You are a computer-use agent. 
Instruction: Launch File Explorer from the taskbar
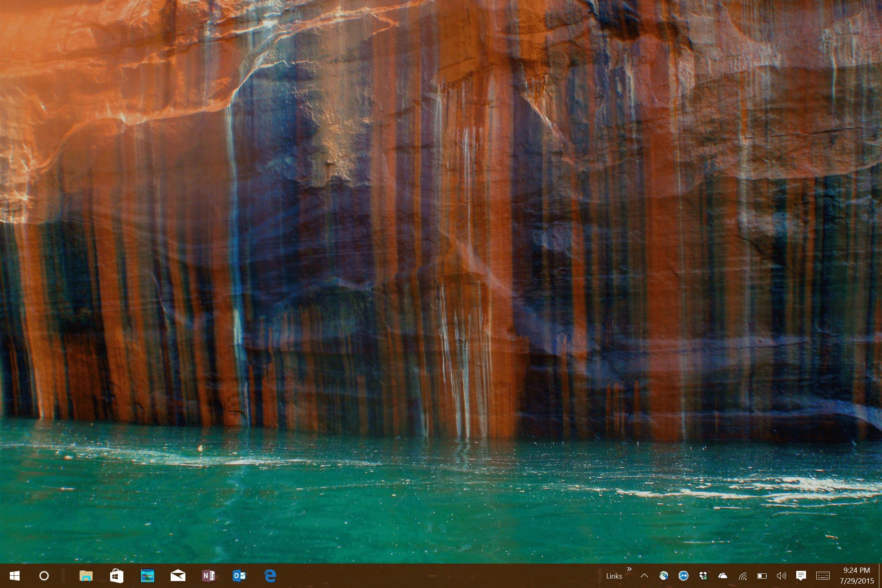(x=86, y=576)
